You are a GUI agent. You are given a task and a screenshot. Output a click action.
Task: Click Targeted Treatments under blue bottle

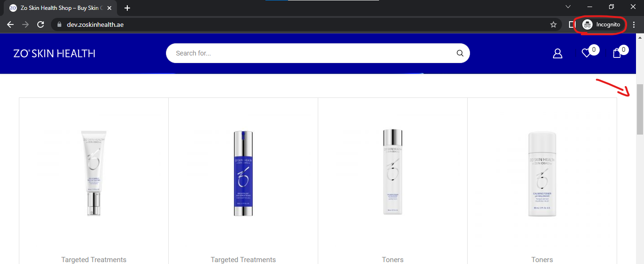(243, 260)
